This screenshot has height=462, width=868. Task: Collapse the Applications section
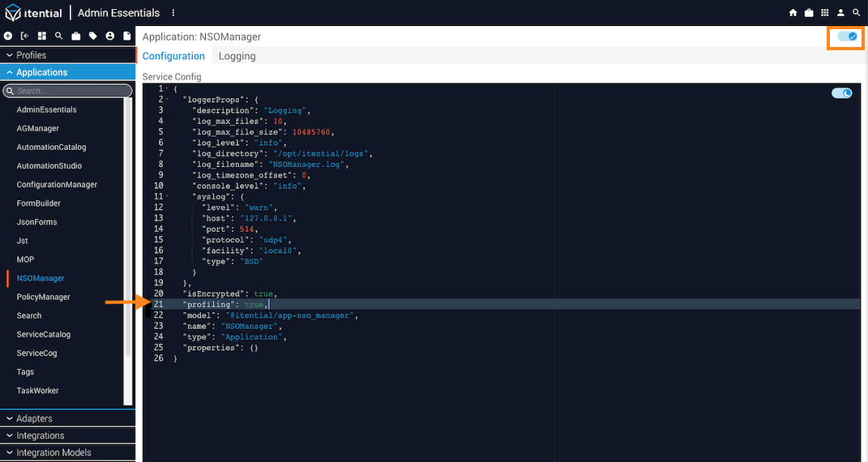67,72
